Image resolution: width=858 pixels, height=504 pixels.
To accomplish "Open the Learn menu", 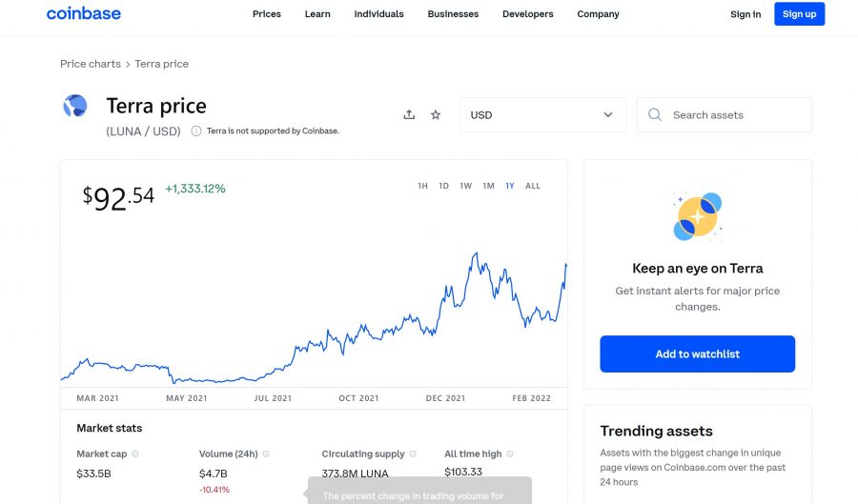I will click(317, 14).
